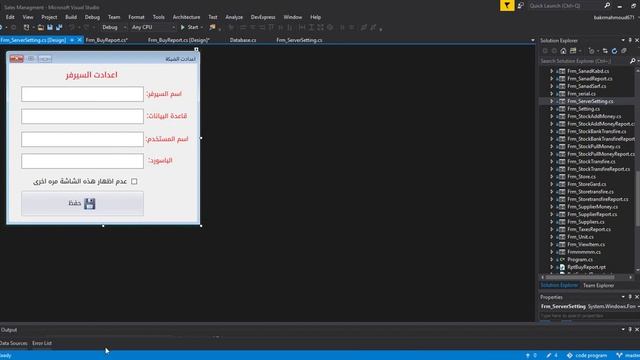Pin the Frm_ServerSetting.cs [Design] tab
The image size is (640, 360).
pyautogui.click(x=72, y=40)
